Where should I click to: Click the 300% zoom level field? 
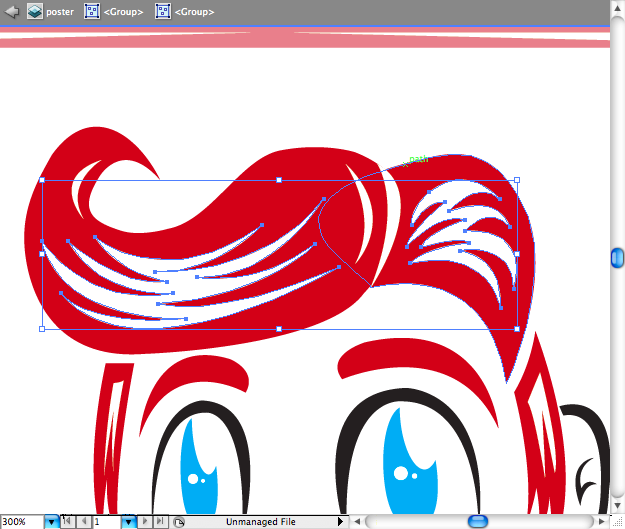22,522
